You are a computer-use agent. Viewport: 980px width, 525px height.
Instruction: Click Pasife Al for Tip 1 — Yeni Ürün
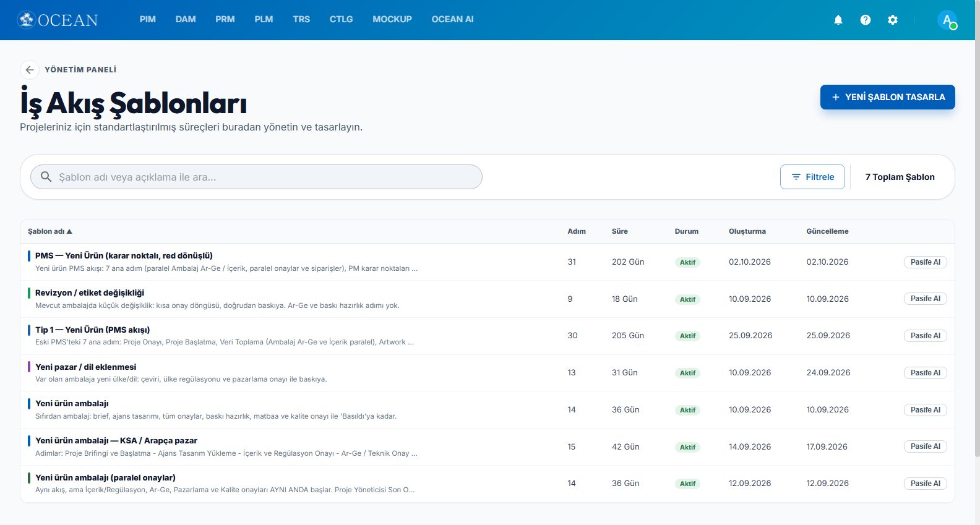tap(926, 336)
